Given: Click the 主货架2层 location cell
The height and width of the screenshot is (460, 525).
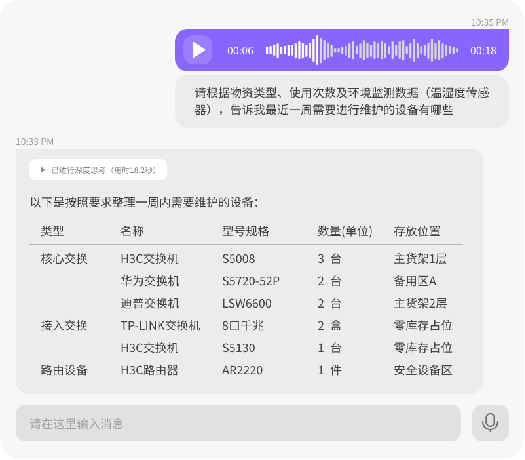Looking at the screenshot, I should point(420,303).
